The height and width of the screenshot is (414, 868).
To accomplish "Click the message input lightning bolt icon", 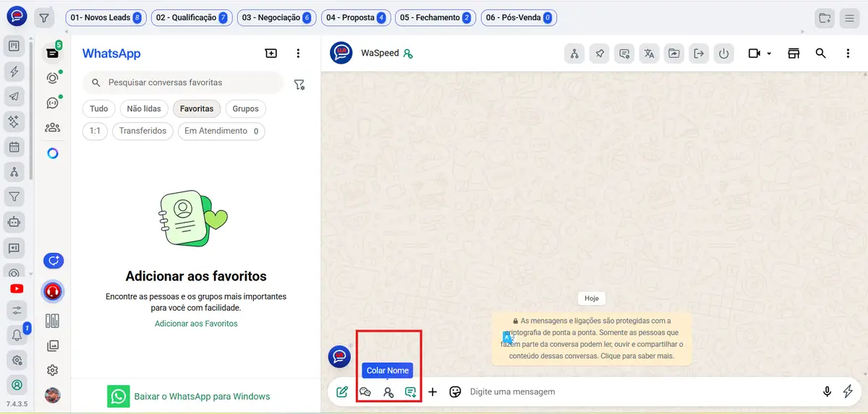I will point(848,392).
